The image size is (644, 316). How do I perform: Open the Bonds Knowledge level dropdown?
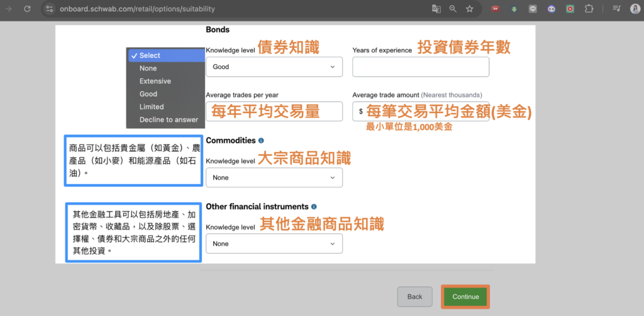(x=274, y=67)
